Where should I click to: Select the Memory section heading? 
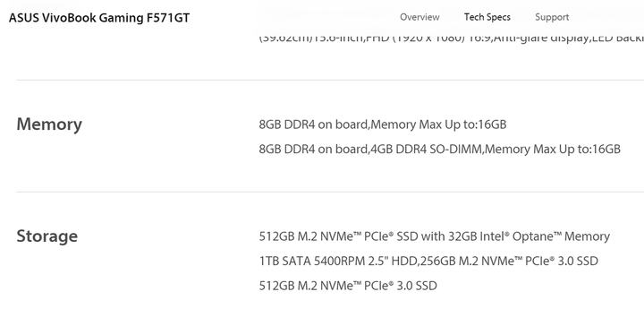[49, 124]
